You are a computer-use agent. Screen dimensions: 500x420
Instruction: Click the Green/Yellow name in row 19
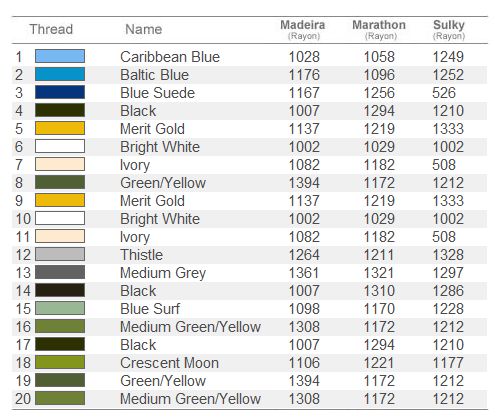coord(163,381)
